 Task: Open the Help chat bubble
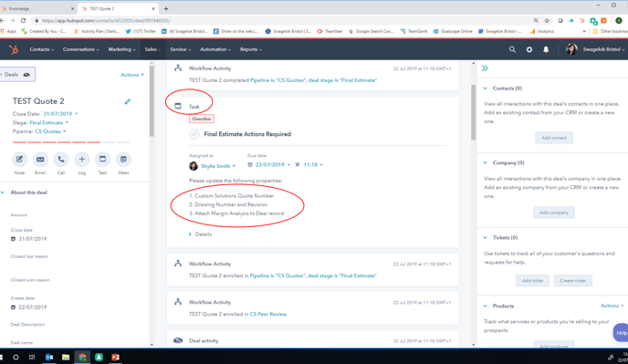point(621,332)
